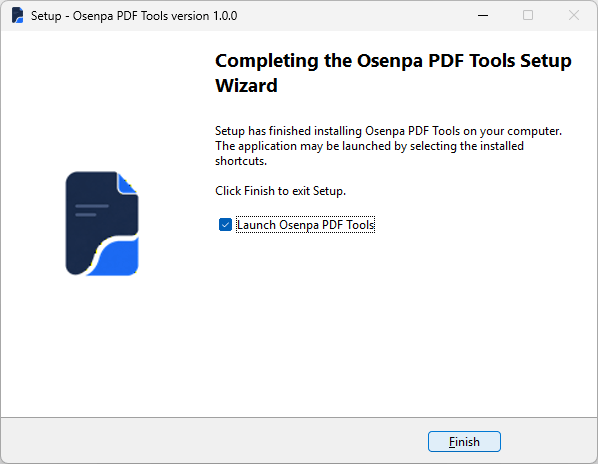Image resolution: width=598 pixels, height=464 pixels.
Task: Click the heading "Completing the Osenpa PDF Tools Setup Wizard"
Action: pyautogui.click(x=393, y=73)
